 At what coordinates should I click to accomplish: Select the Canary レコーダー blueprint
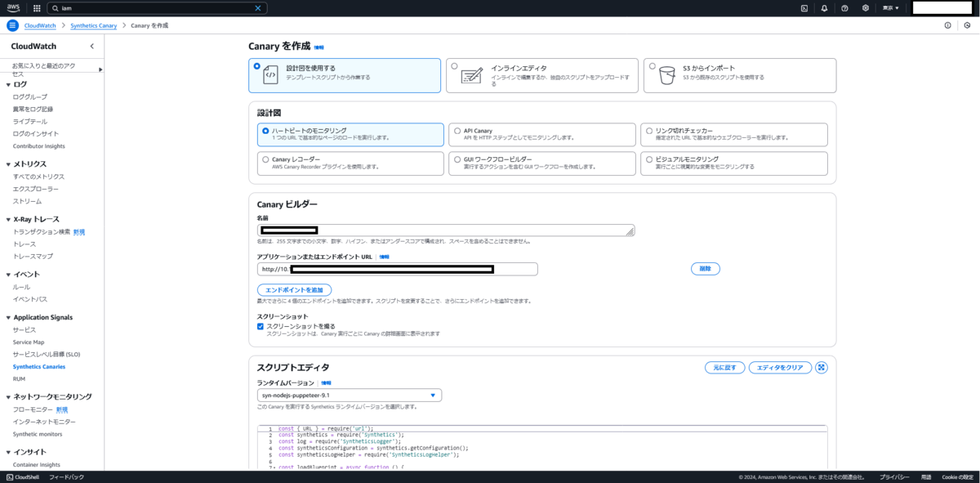point(265,159)
